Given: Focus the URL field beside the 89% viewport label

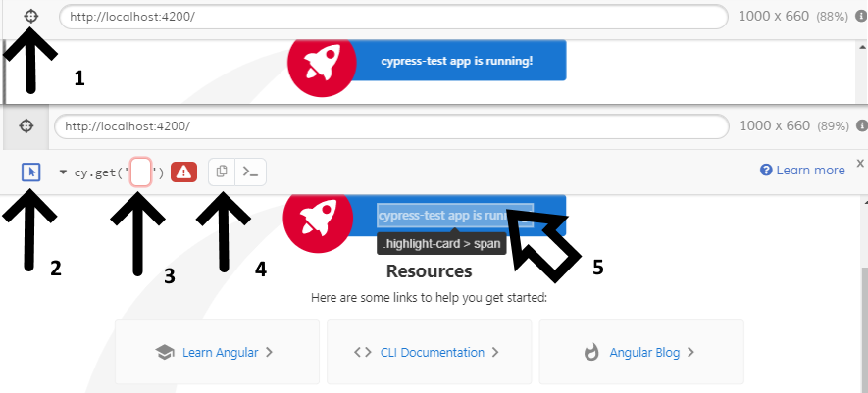Looking at the screenshot, I should (x=391, y=126).
